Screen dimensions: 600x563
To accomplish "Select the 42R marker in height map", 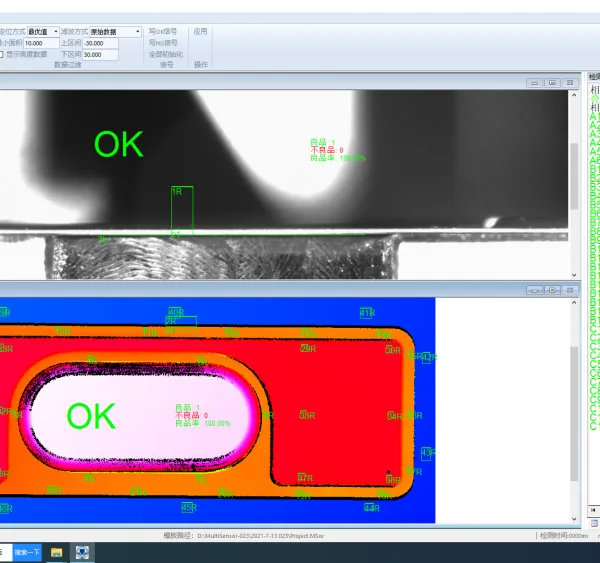I will 429,358.
